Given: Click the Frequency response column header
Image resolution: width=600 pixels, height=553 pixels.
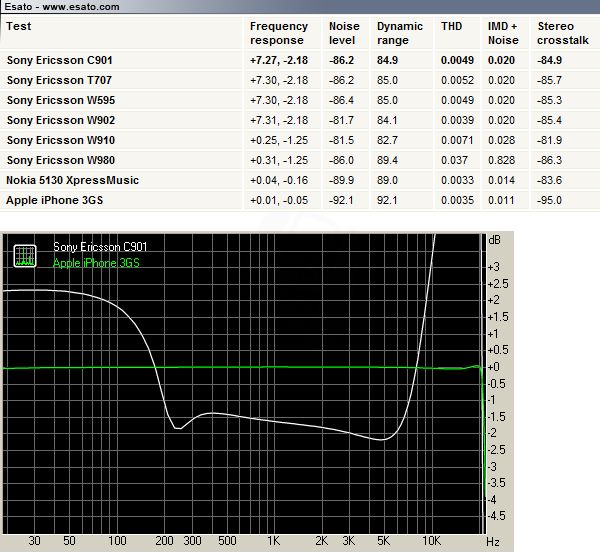Looking at the screenshot, I should click(279, 33).
